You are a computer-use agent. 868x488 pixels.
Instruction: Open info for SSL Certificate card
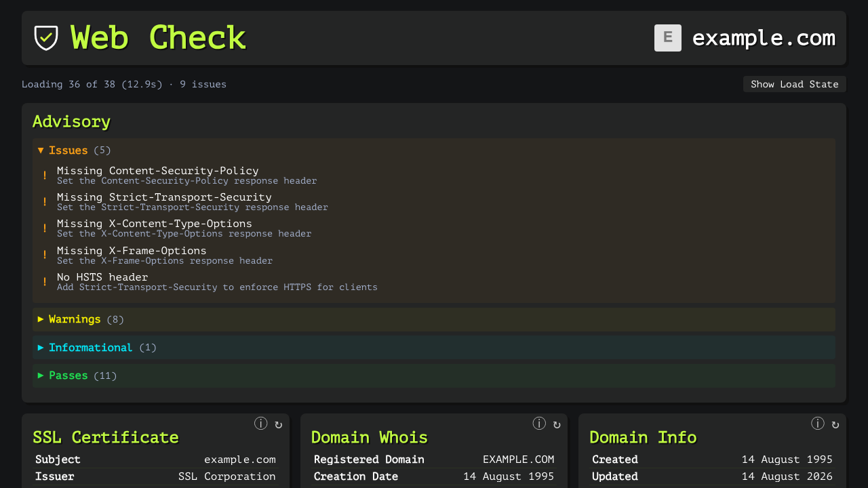coord(261,424)
